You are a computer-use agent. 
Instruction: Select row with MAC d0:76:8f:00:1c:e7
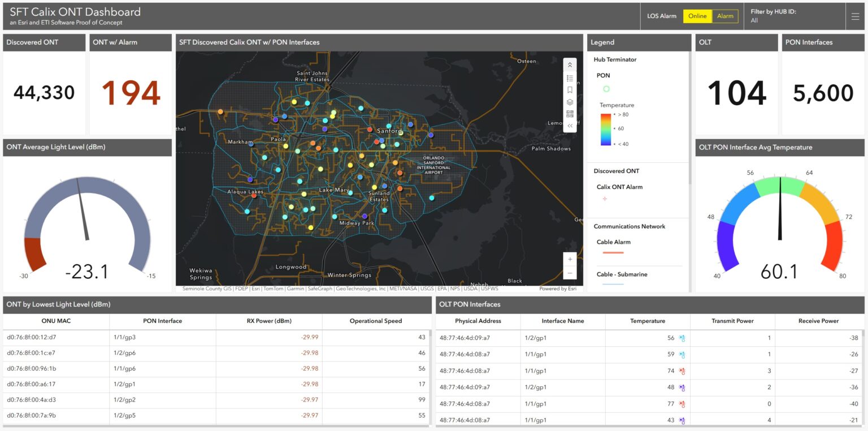[x=216, y=353]
